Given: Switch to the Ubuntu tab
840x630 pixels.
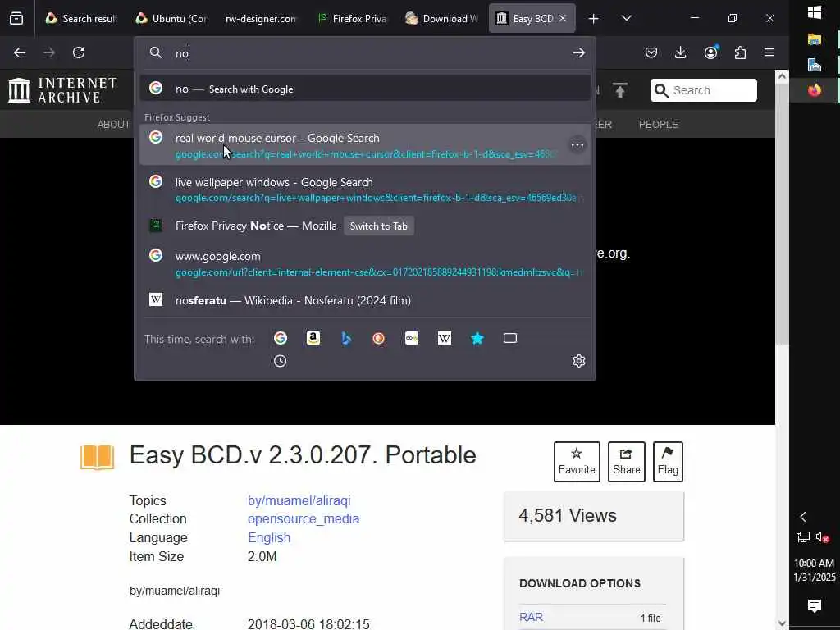Looking at the screenshot, I should click(171, 19).
